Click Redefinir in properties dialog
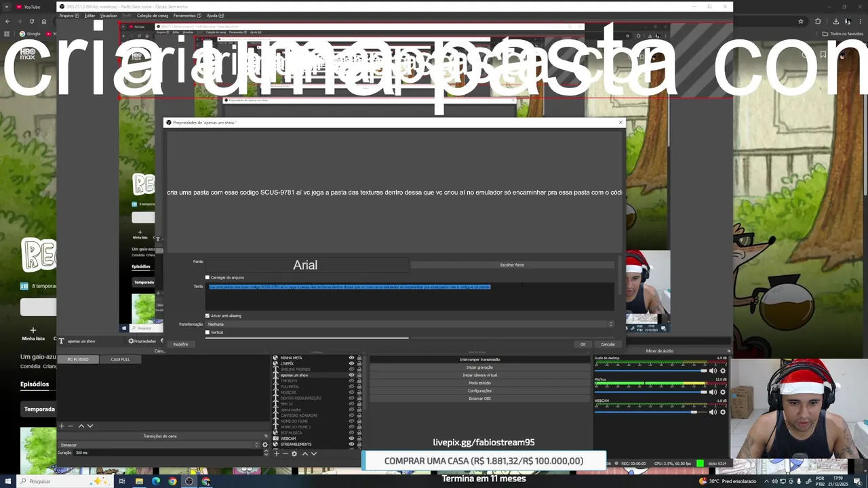Image resolution: width=868 pixels, height=488 pixels. click(x=180, y=344)
